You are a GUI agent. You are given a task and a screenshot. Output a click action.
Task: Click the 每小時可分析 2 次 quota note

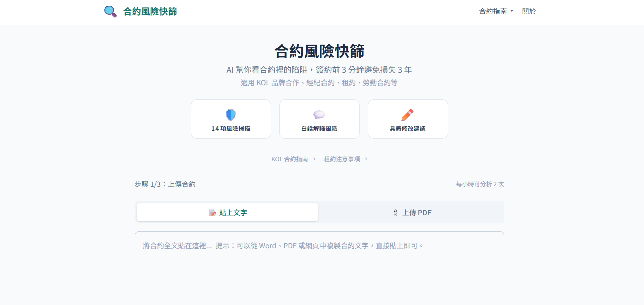480,184
